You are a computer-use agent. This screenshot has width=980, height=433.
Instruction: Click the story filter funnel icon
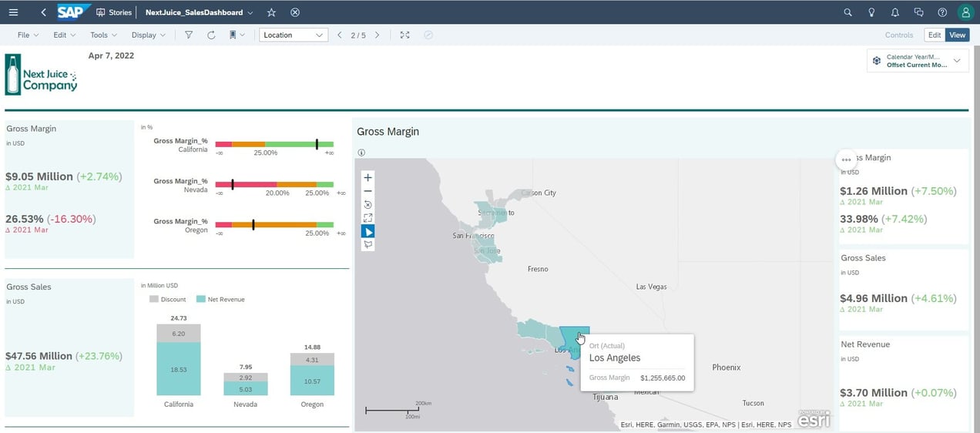click(189, 35)
